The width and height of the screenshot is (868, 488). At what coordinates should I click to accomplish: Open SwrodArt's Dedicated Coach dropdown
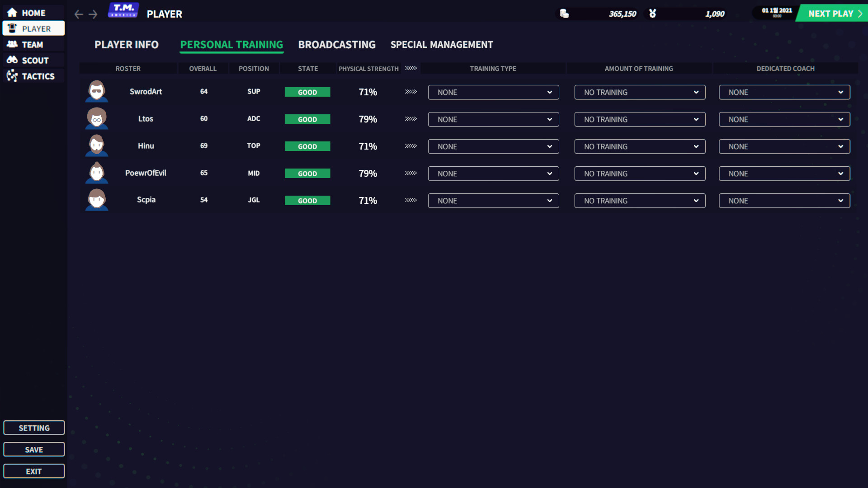785,92
